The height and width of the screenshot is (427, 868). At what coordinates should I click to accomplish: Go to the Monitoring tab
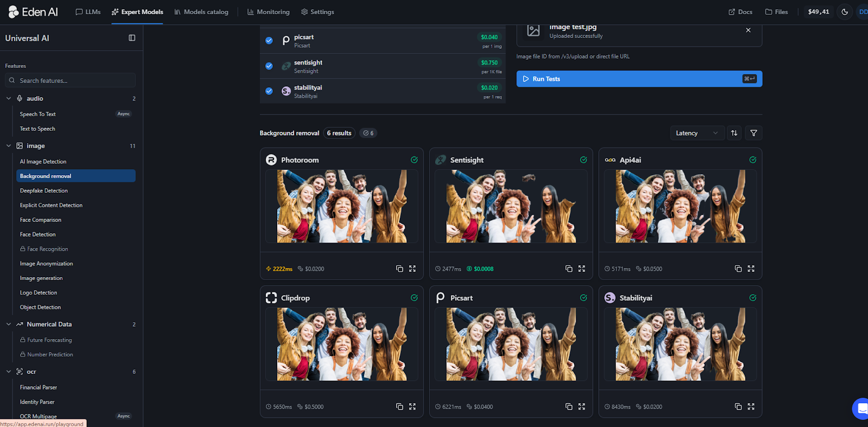269,12
